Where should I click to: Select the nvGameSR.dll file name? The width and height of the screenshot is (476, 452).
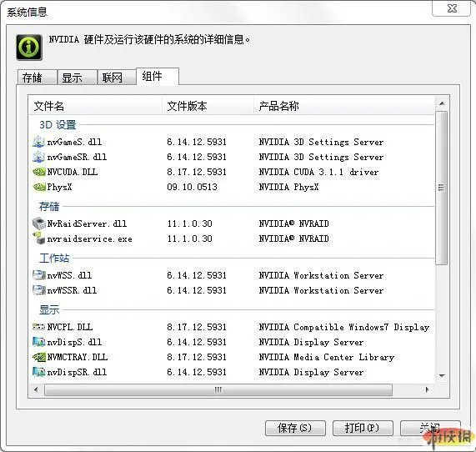pos(77,157)
